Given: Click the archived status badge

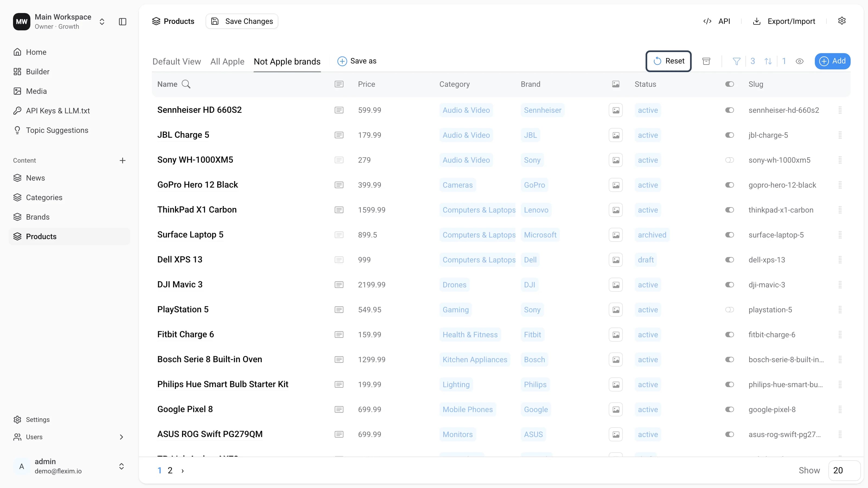Looking at the screenshot, I should pos(652,235).
